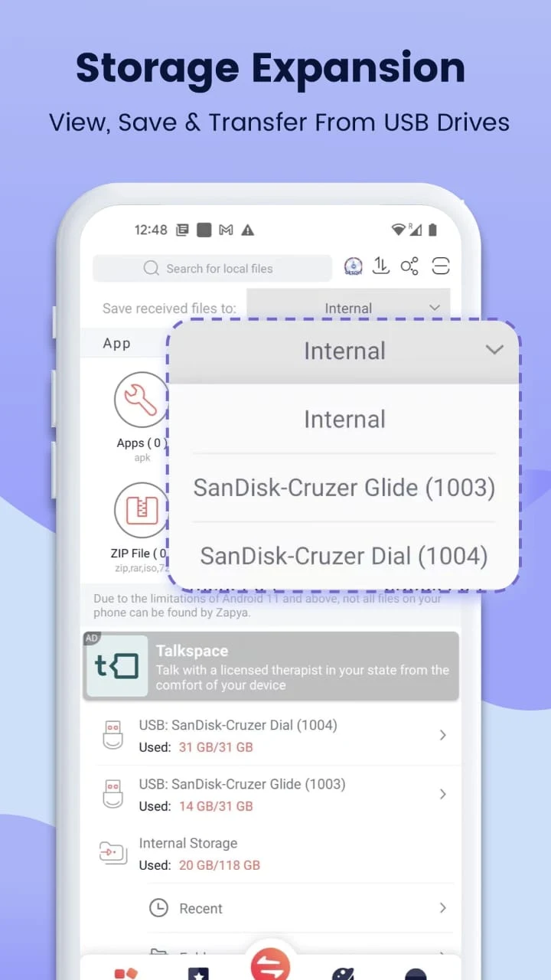Tap the warning triangle icon in status bar
Screen dimensions: 551x980
[247, 230]
